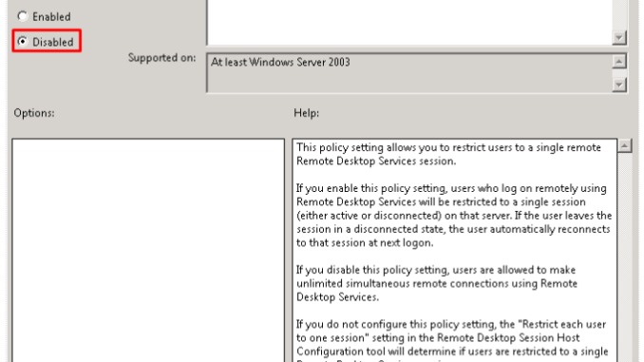This screenshot has height=362, width=644.
Task: Click the Help panel scrollbar track
Action: click(625, 257)
